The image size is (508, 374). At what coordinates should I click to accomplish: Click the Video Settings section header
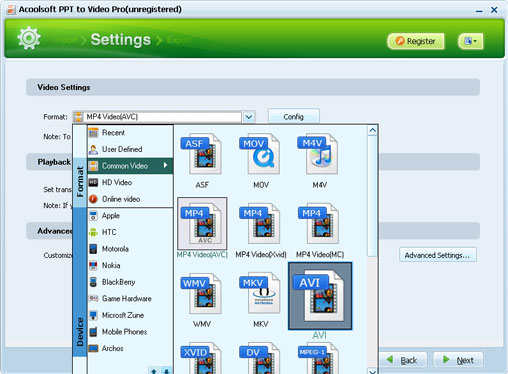(253, 87)
